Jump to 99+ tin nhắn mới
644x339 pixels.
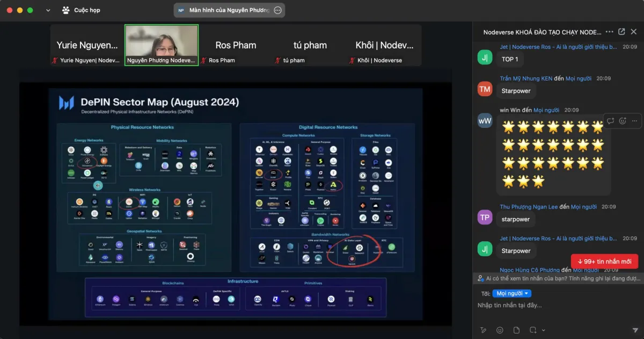pyautogui.click(x=604, y=262)
